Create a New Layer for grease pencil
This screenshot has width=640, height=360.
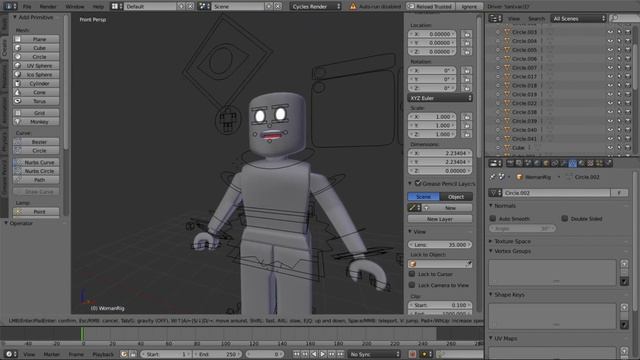pos(440,219)
